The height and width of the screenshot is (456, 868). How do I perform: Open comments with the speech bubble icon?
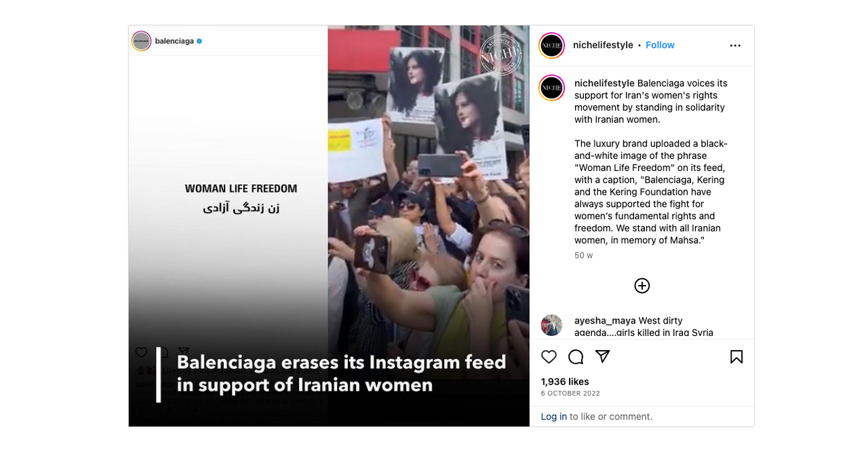(x=576, y=357)
